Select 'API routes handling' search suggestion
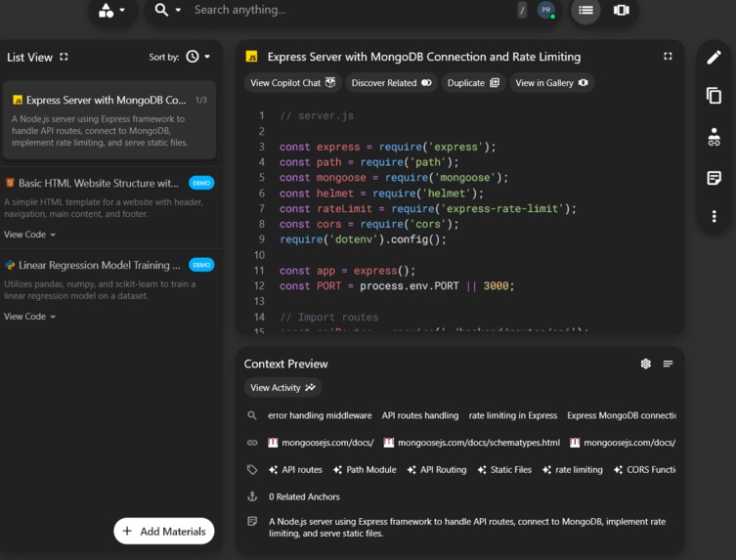736x560 pixels. [x=420, y=415]
